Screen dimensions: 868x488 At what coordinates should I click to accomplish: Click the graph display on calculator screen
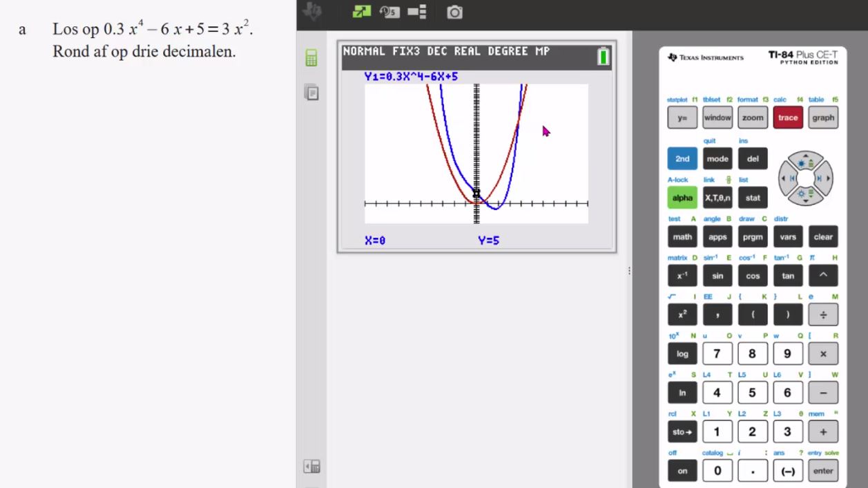476,153
